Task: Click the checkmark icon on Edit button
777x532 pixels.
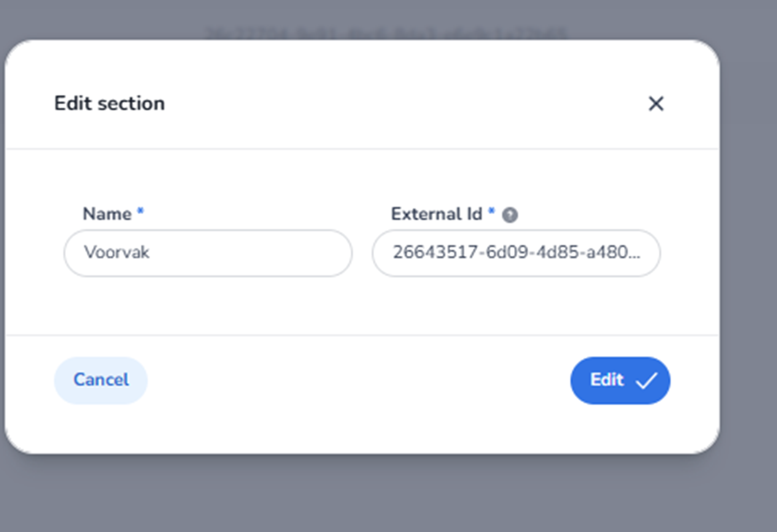Action: pos(647,380)
